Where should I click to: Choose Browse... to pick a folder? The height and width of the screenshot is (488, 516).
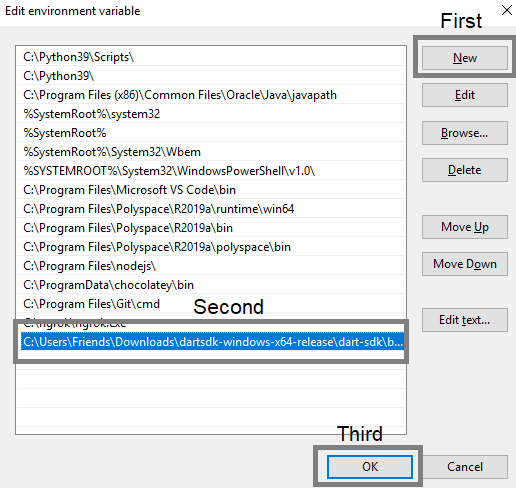pos(465,133)
